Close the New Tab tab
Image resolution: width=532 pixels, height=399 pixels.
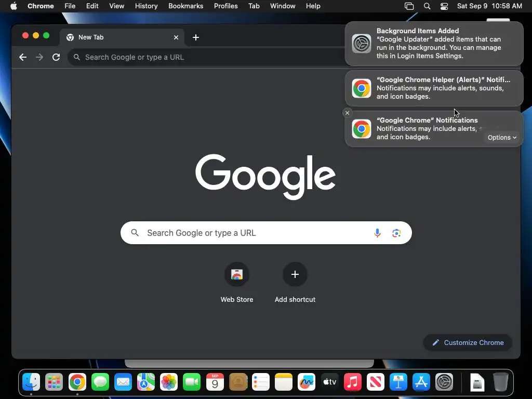(x=176, y=37)
